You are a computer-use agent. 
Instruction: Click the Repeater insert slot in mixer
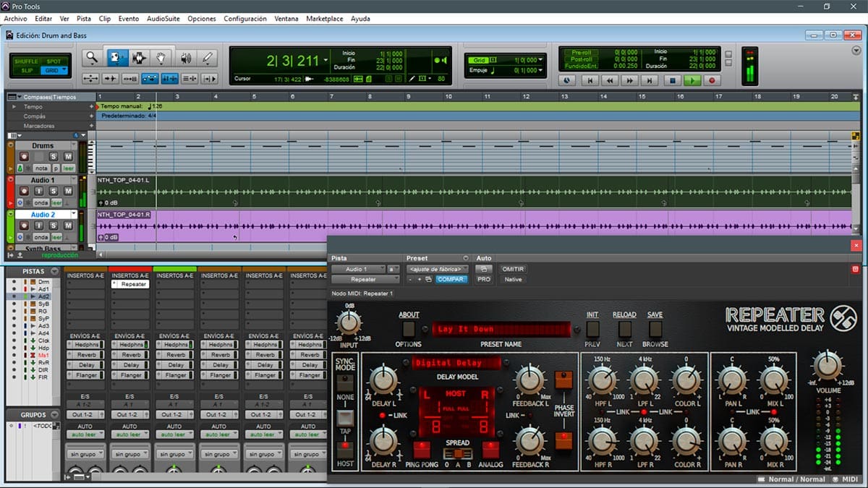pos(130,284)
